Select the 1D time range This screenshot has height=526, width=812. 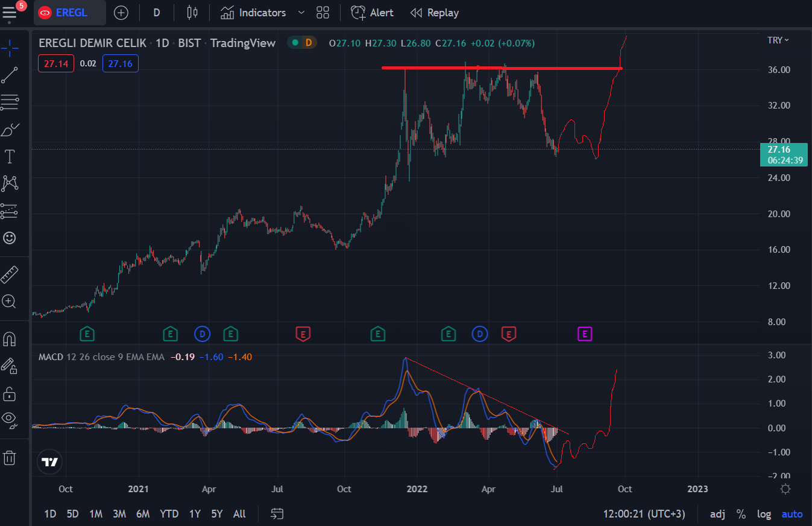pyautogui.click(x=50, y=514)
